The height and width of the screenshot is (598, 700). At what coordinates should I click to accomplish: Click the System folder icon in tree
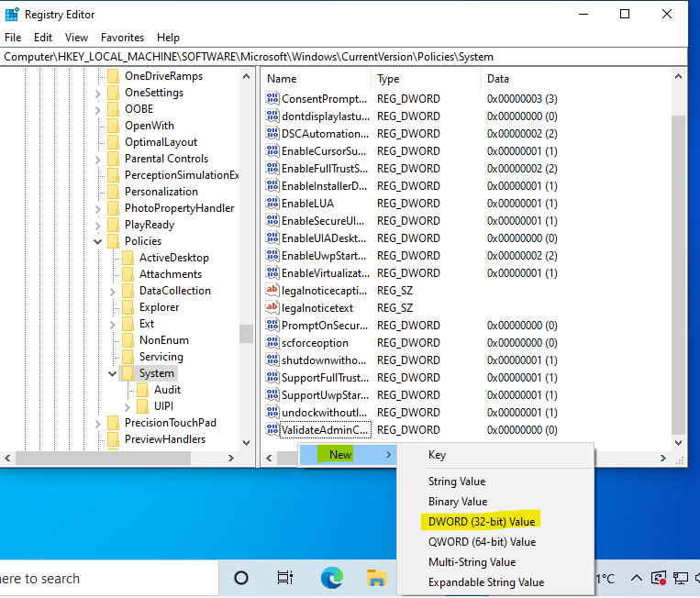click(128, 373)
